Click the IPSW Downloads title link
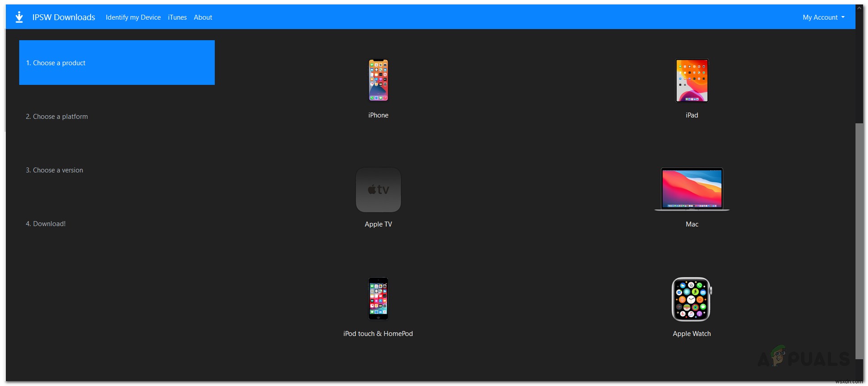868x386 pixels. click(x=63, y=17)
